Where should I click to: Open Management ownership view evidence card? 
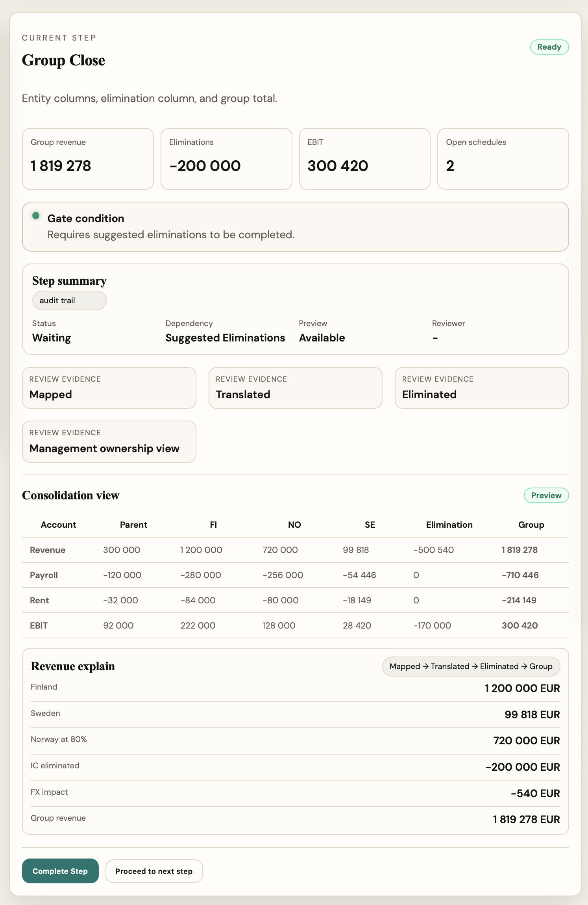click(x=109, y=441)
